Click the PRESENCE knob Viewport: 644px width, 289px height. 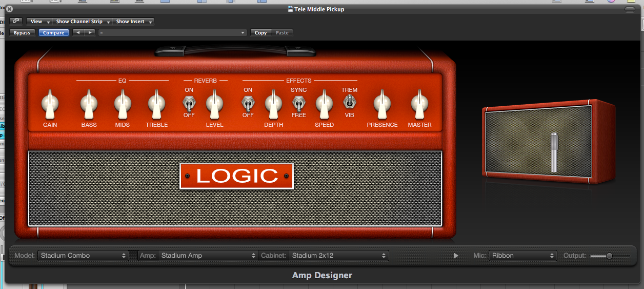pyautogui.click(x=381, y=104)
